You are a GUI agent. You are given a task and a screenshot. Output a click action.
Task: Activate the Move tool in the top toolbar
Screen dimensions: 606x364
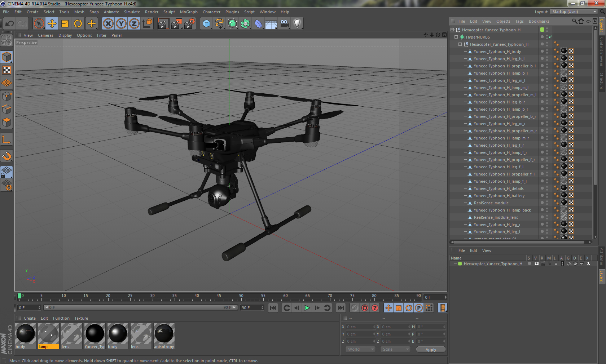(52, 24)
